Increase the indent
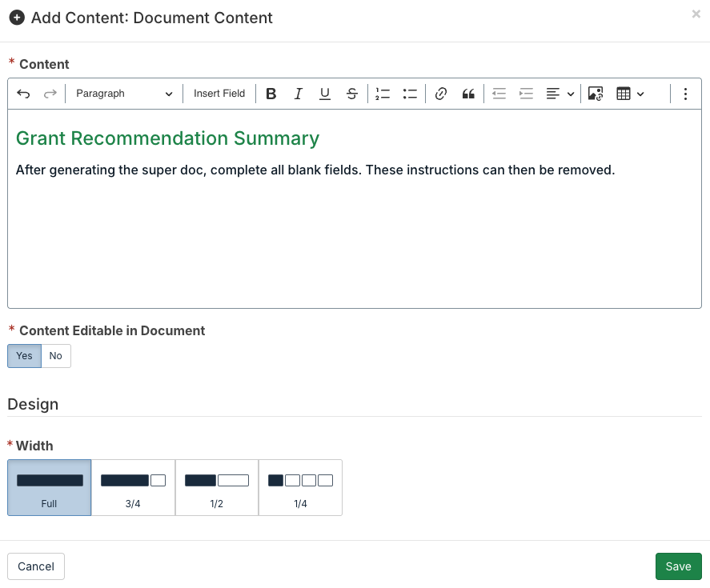710x588 pixels. (526, 94)
